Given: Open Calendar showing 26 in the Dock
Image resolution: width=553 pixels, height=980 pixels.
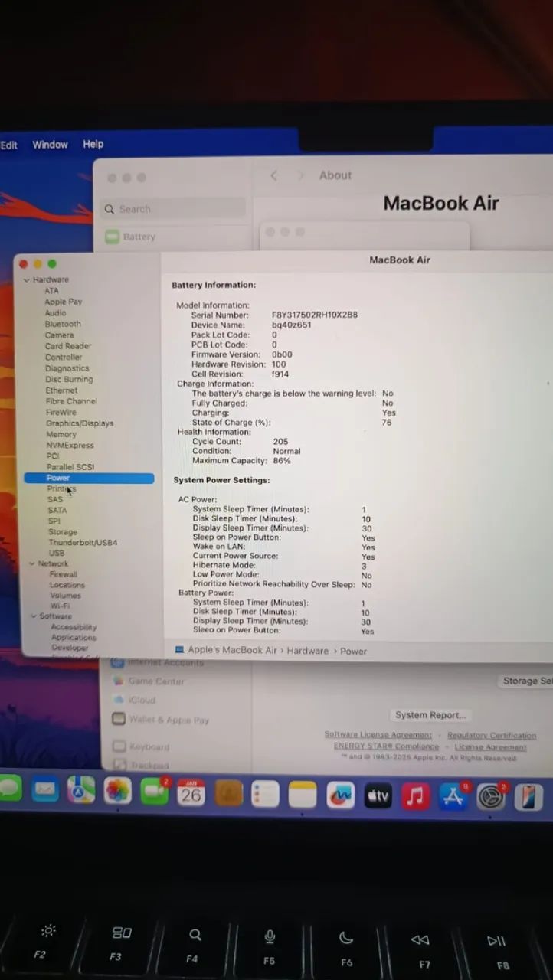Looking at the screenshot, I should (x=191, y=792).
